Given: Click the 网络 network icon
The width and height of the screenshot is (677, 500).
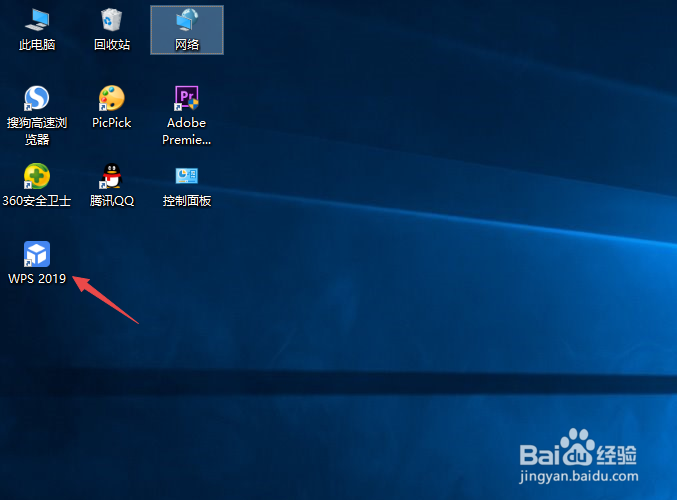Looking at the screenshot, I should click(187, 20).
